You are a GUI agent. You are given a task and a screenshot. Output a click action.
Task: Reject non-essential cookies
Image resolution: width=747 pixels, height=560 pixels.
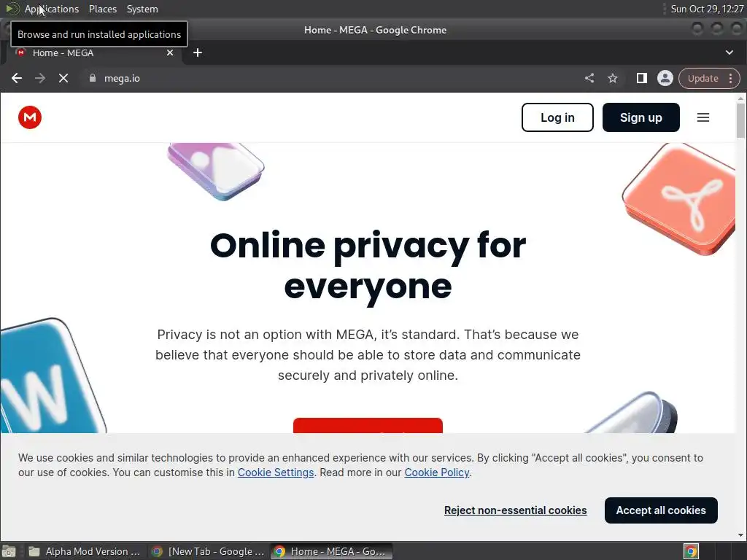tap(516, 510)
